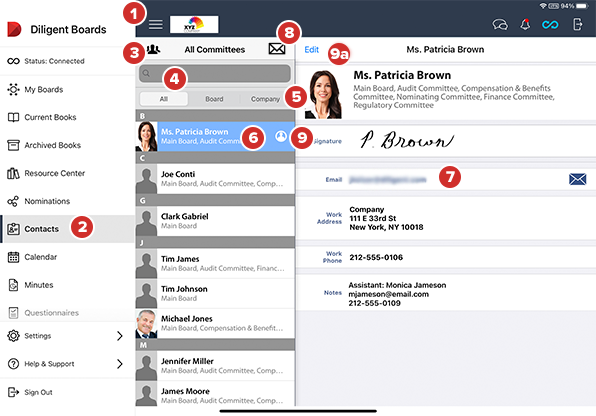Image resolution: width=596 pixels, height=416 pixels.
Task: Select the Board filter tab
Action: tap(214, 99)
